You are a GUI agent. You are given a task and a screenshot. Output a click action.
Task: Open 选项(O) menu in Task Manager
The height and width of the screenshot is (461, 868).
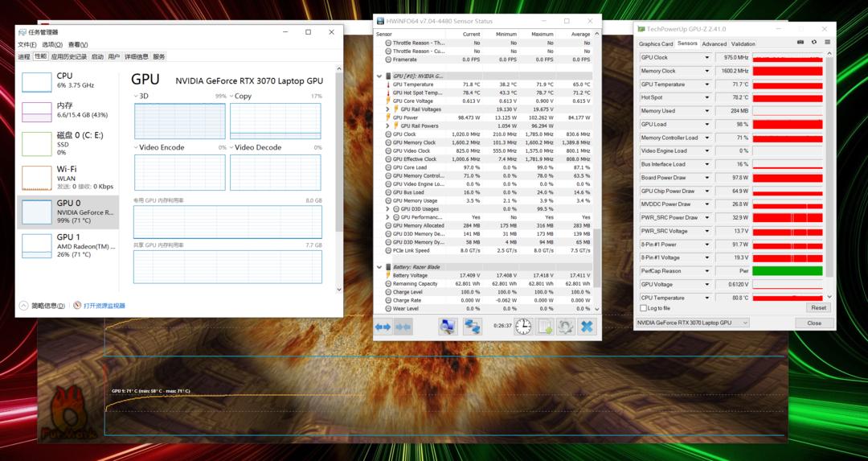[x=52, y=44]
